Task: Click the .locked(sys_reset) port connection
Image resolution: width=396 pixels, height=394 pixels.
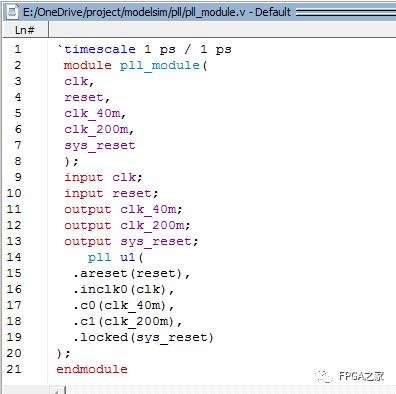Action: coord(143,337)
